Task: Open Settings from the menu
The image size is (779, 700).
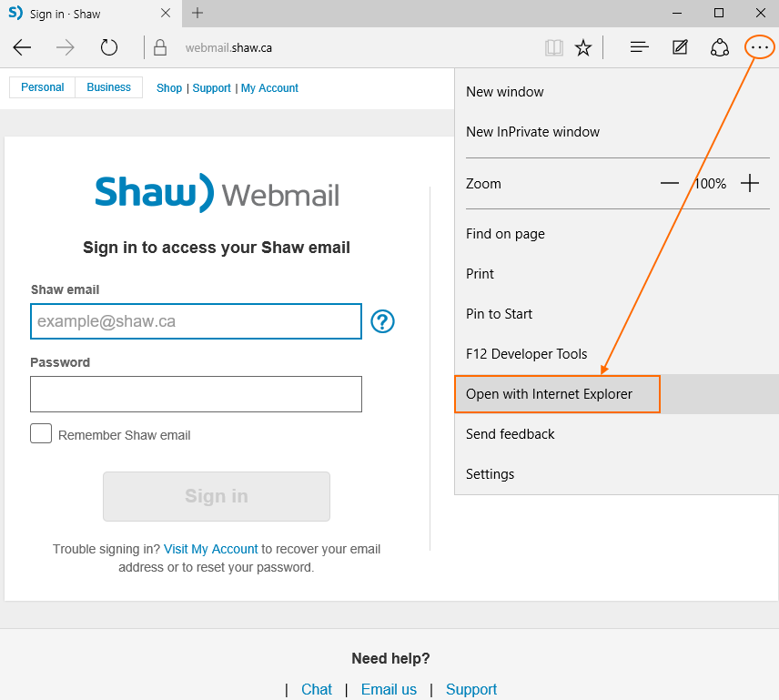Action: [616, 474]
